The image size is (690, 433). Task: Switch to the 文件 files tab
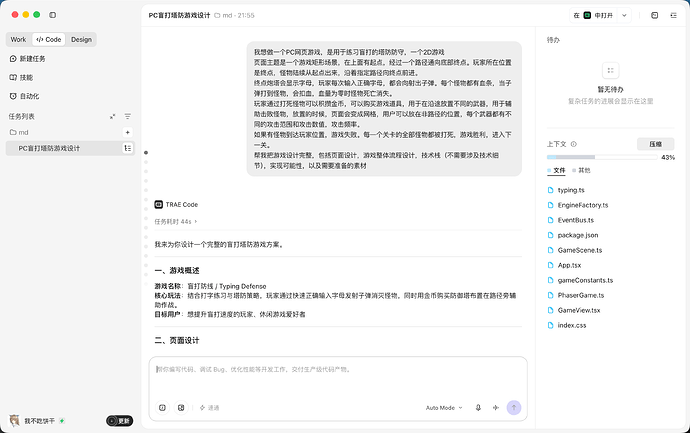[x=556, y=170]
